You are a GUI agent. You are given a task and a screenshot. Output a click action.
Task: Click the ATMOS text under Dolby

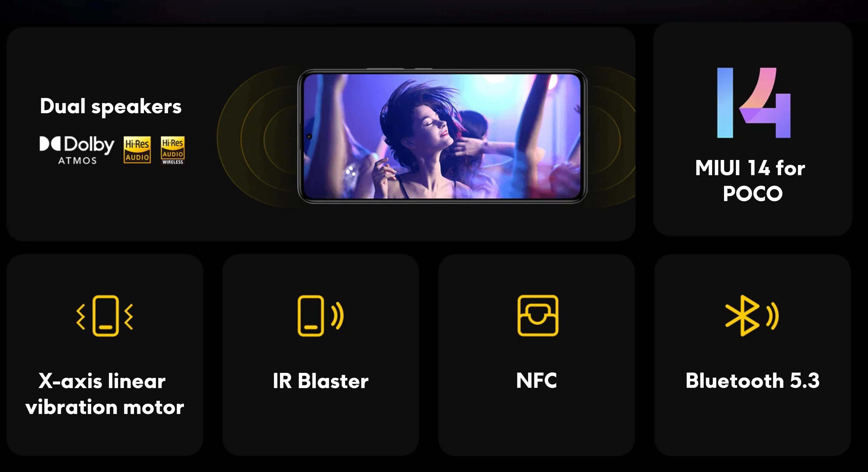coord(77,161)
